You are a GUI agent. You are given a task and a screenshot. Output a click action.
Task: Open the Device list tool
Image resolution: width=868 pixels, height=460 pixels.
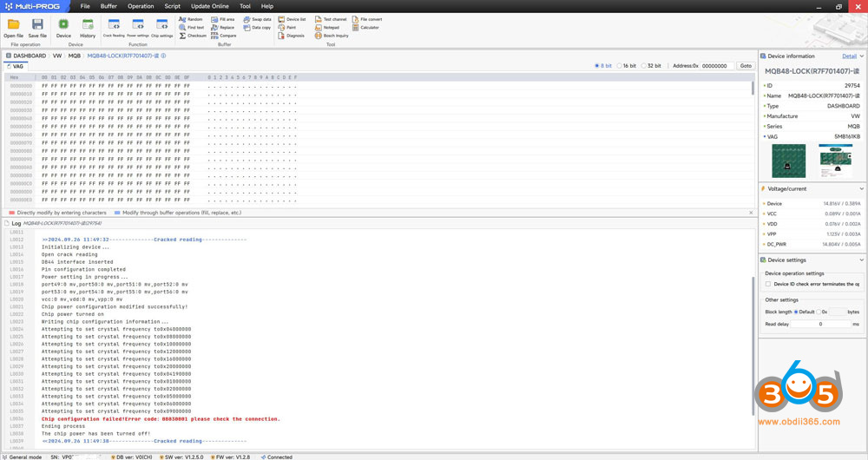point(292,19)
